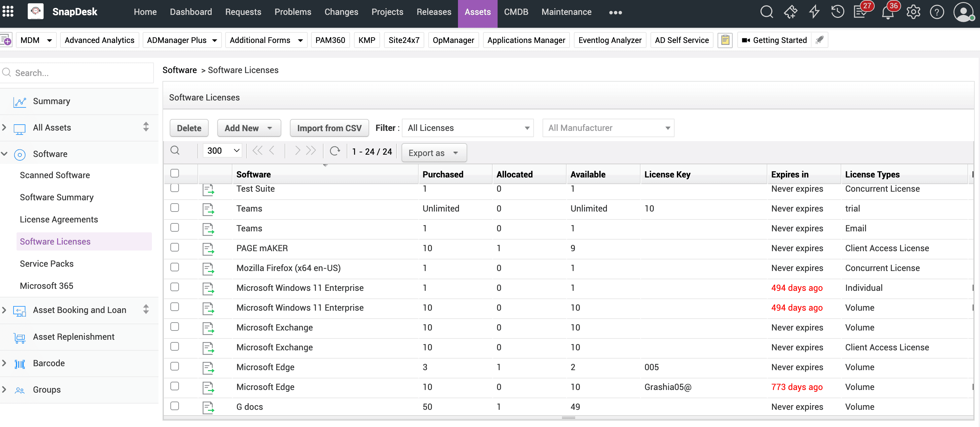The image size is (980, 427).
Task: Check the Teams Email license row checkbox
Action: click(175, 227)
